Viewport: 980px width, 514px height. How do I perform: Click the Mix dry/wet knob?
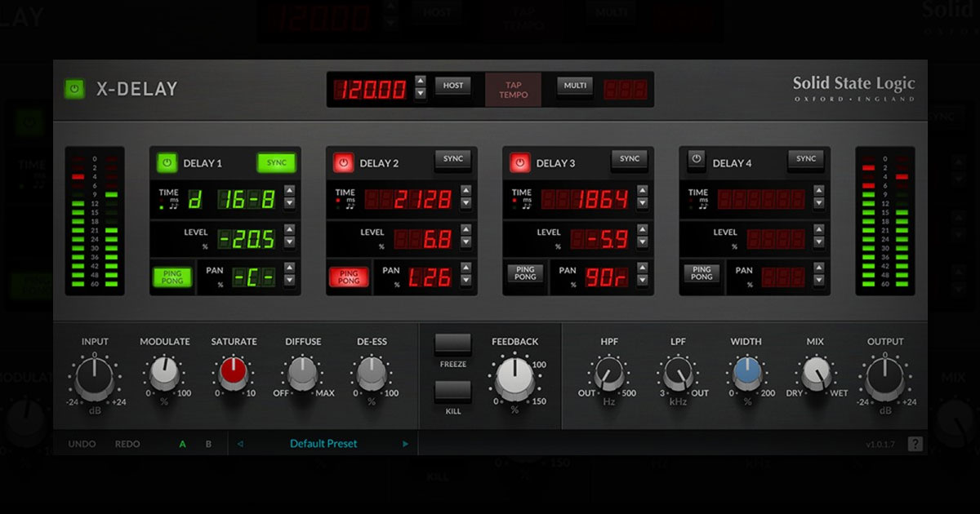[815, 374]
